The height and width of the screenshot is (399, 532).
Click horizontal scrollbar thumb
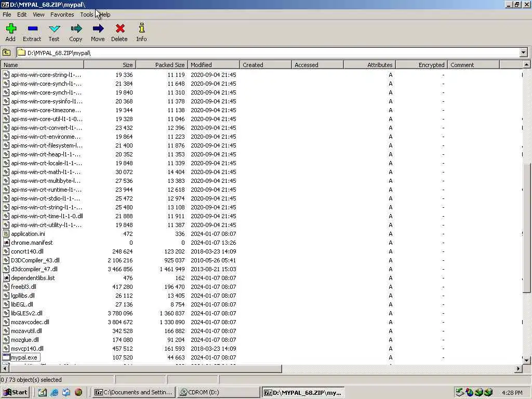click(145, 368)
